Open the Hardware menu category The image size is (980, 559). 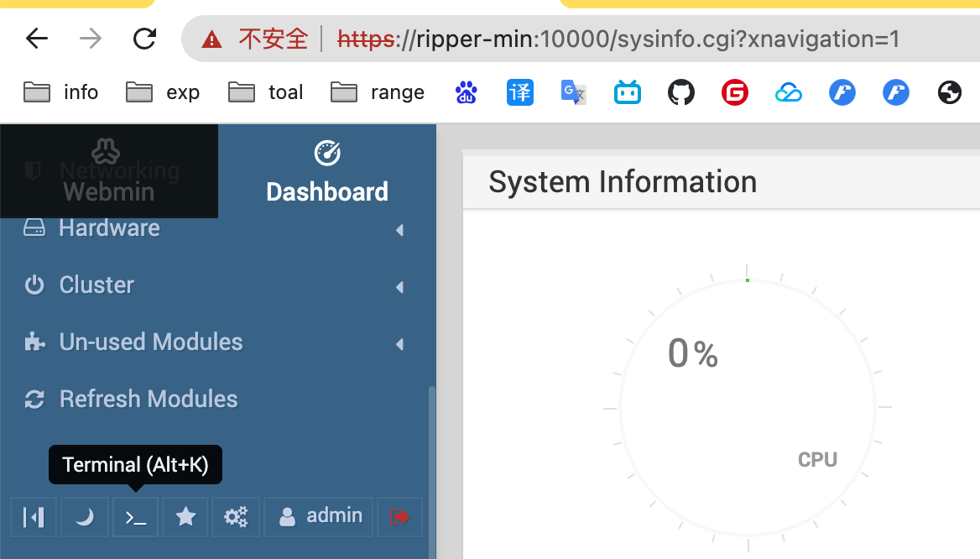[109, 228]
